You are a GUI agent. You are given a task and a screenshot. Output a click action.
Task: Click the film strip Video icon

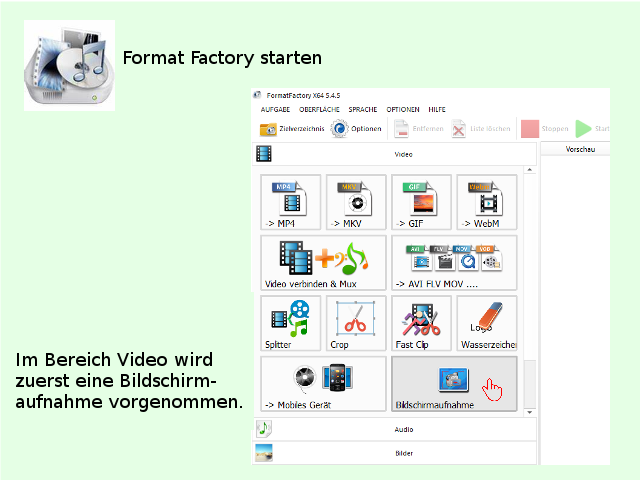[x=264, y=154]
